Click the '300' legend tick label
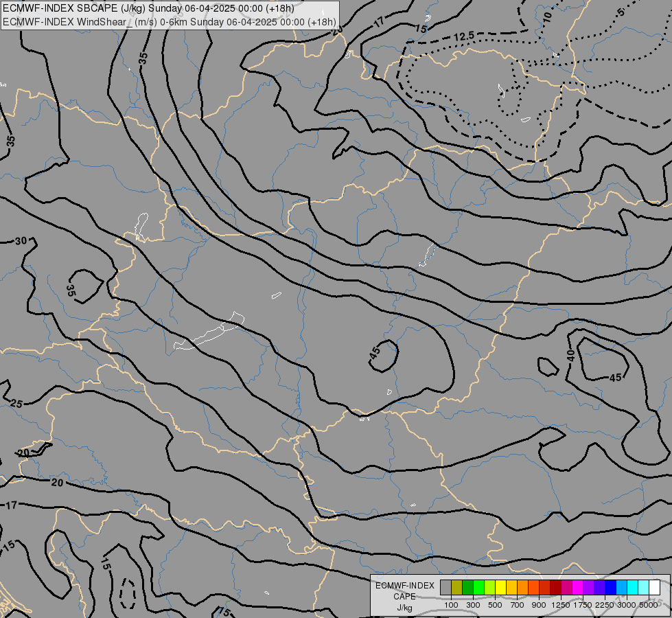 pyautogui.click(x=473, y=605)
